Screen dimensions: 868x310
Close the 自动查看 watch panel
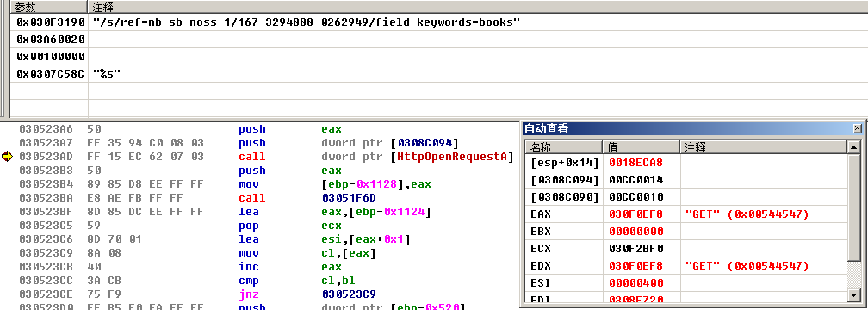[x=857, y=128]
